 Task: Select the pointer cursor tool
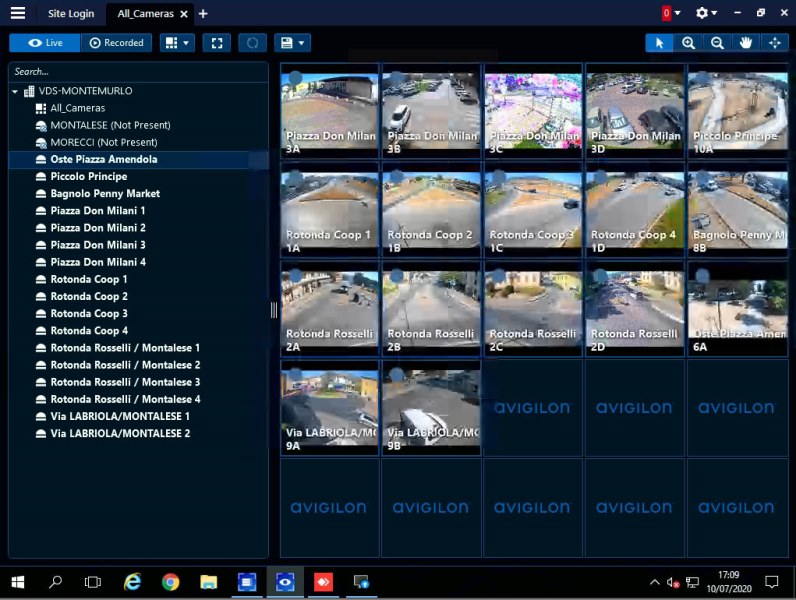(x=659, y=43)
